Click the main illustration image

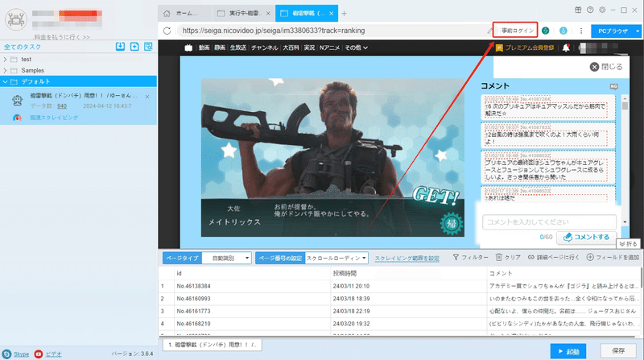coord(332,157)
